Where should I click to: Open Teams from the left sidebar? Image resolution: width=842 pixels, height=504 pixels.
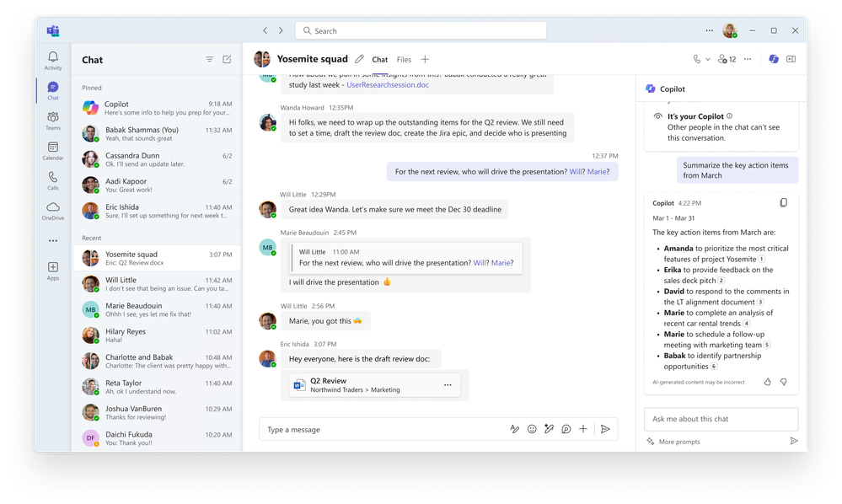coord(52,121)
